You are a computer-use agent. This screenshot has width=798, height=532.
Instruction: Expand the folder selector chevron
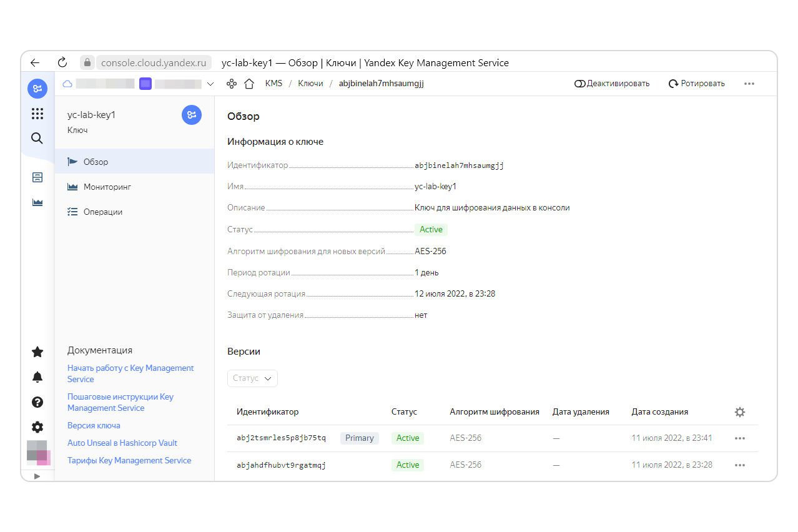pos(210,84)
